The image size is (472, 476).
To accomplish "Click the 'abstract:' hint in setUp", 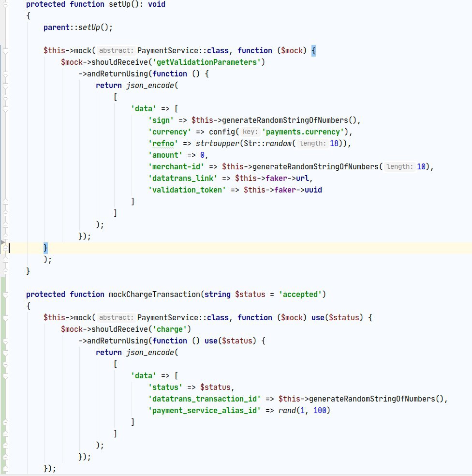I will (116, 50).
